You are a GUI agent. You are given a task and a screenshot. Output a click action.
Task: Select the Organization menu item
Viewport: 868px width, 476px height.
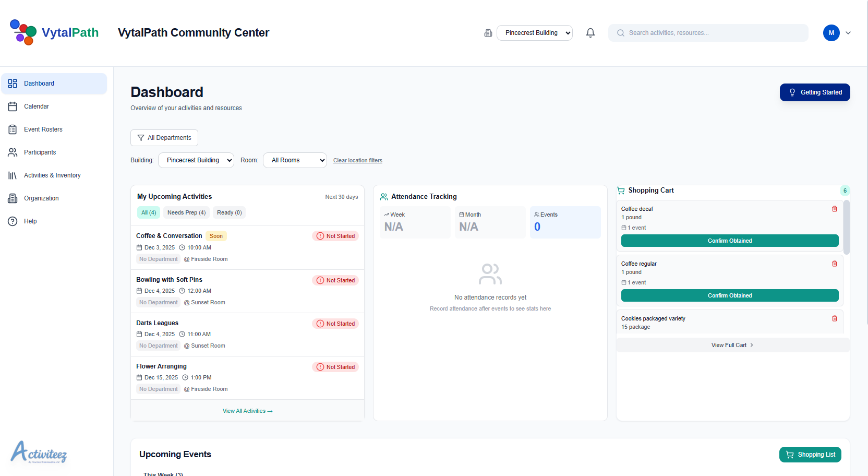41,198
